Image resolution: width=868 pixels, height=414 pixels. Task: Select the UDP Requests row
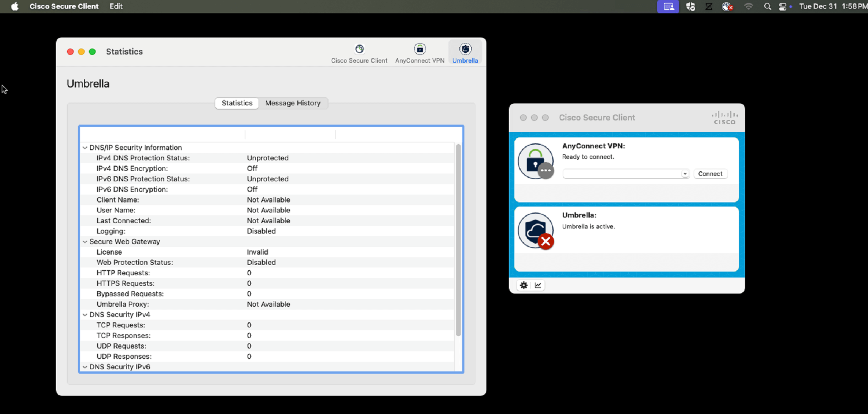267,346
